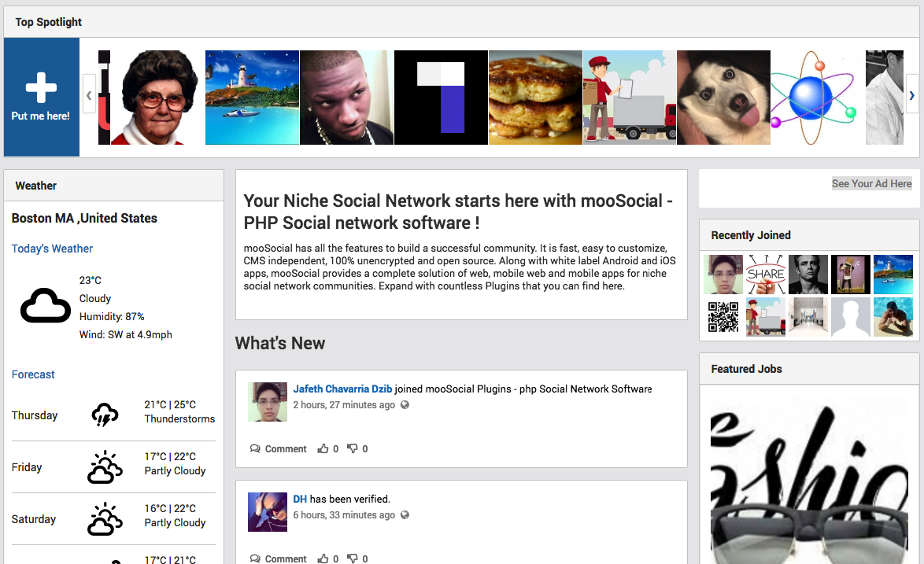This screenshot has height=564, width=924.
Task: Dislike Jafeth Chavarria Dzib's post with thumbs down
Action: tap(353, 448)
